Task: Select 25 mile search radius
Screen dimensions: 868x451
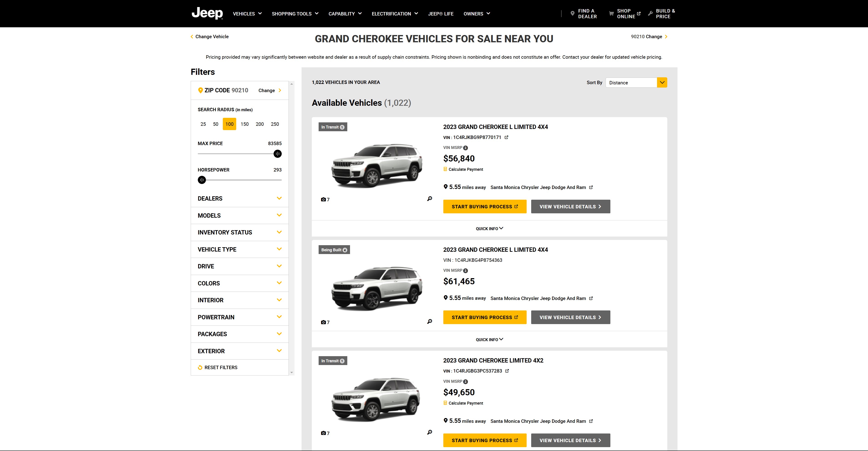Action: (203, 124)
